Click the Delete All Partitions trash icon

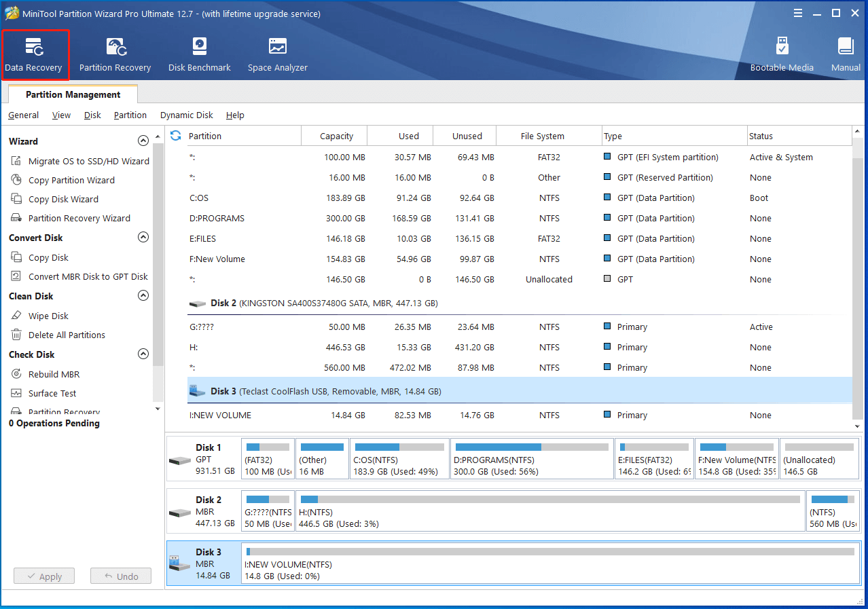click(17, 335)
